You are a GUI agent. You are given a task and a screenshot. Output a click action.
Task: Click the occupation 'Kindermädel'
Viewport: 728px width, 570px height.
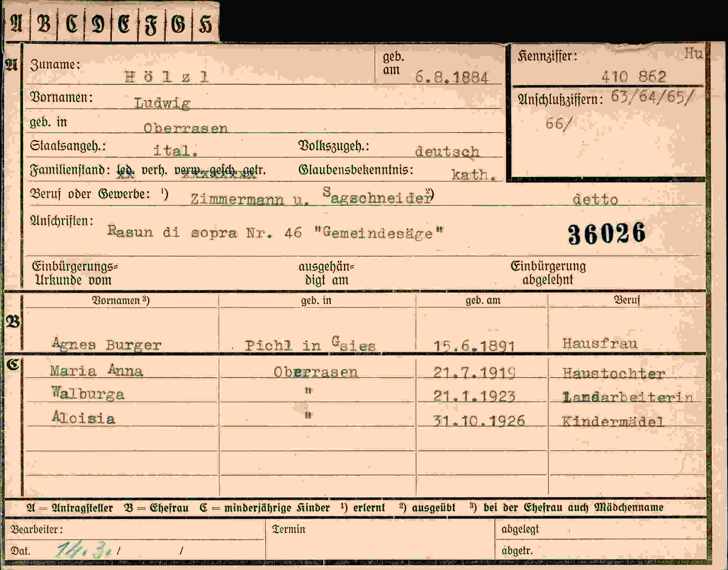click(613, 421)
